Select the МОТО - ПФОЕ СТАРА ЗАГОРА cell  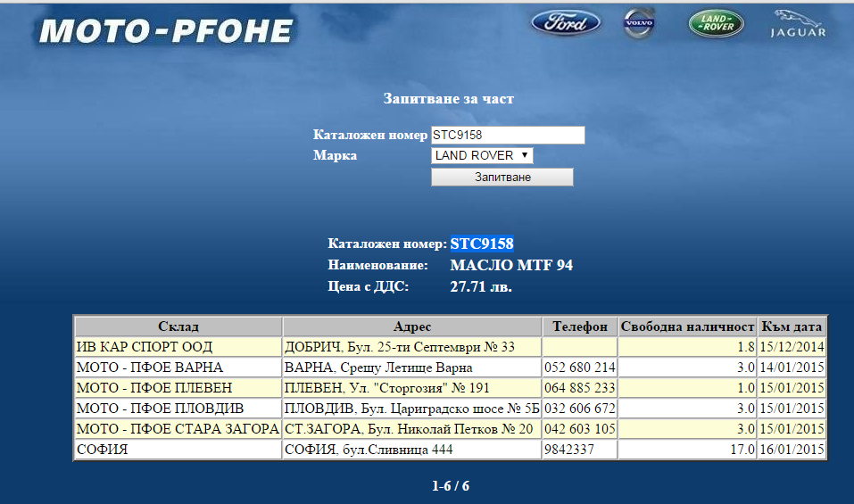[178, 429]
